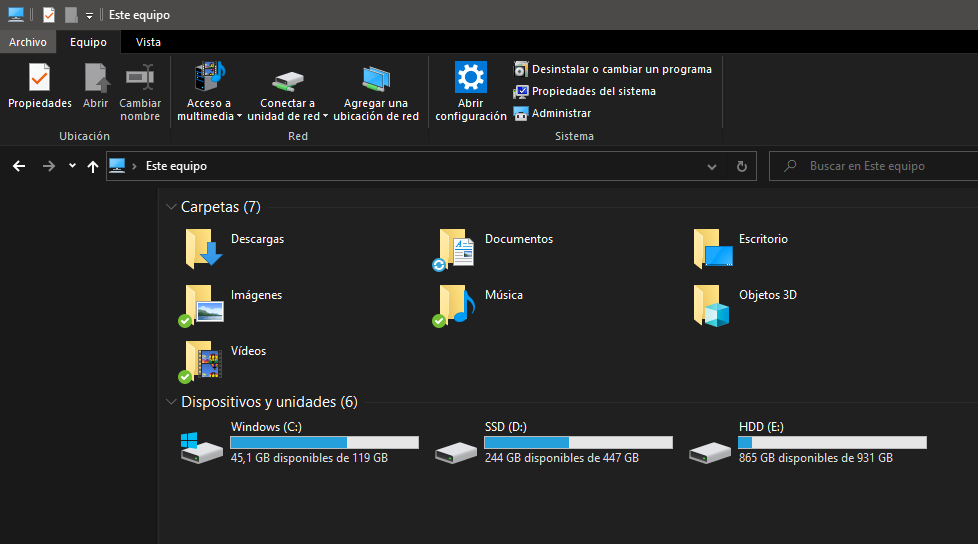
Task: Select the Descargas folder icon
Action: (204, 249)
